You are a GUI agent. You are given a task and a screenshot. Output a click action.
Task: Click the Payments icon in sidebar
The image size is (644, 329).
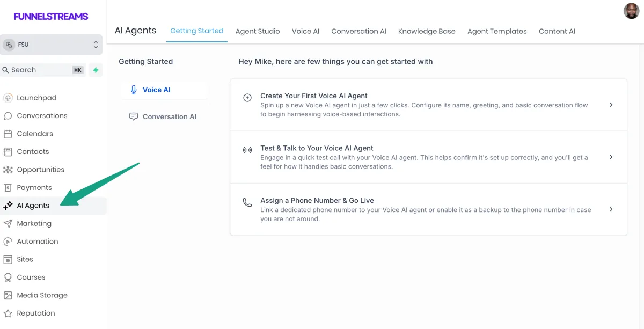[x=8, y=188]
